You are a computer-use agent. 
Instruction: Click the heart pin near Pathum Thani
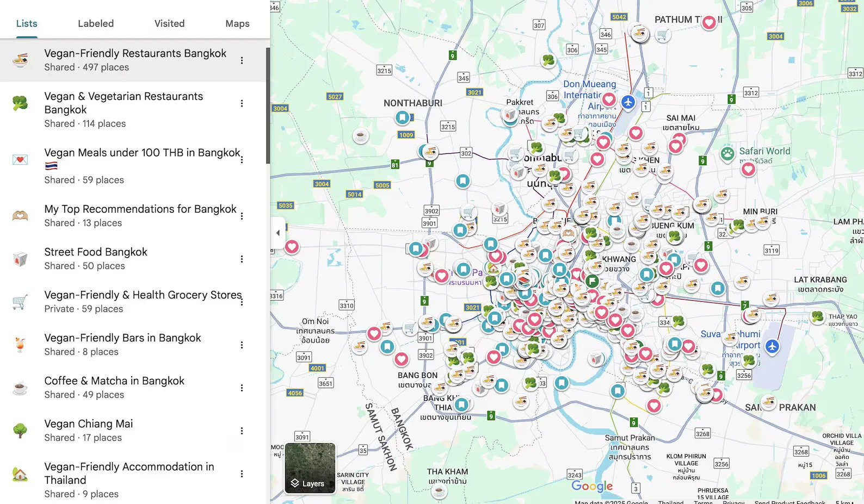click(709, 22)
